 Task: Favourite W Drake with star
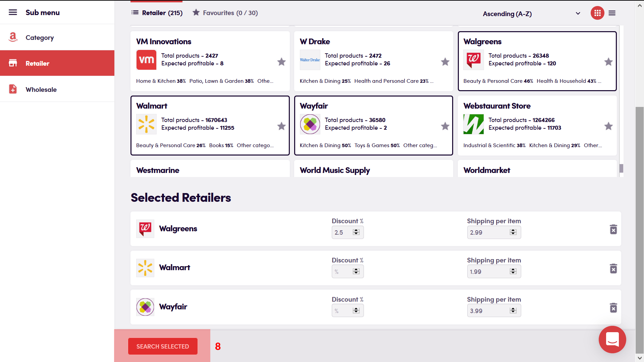[x=445, y=62]
